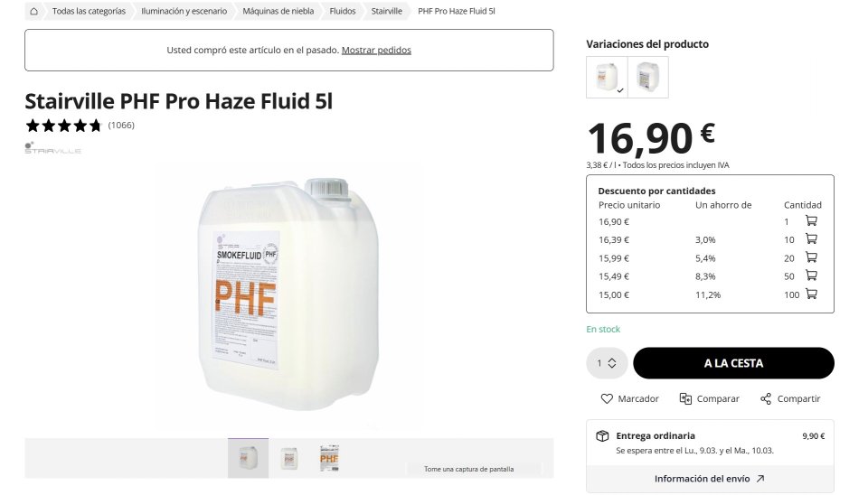Click the Compartir share icon
The height and width of the screenshot is (495, 868).
[x=766, y=398]
